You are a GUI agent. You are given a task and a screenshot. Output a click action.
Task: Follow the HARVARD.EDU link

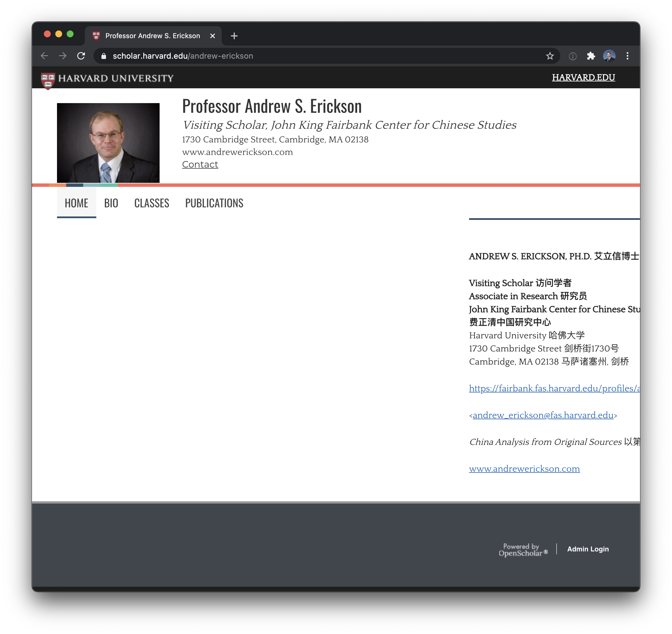(583, 77)
